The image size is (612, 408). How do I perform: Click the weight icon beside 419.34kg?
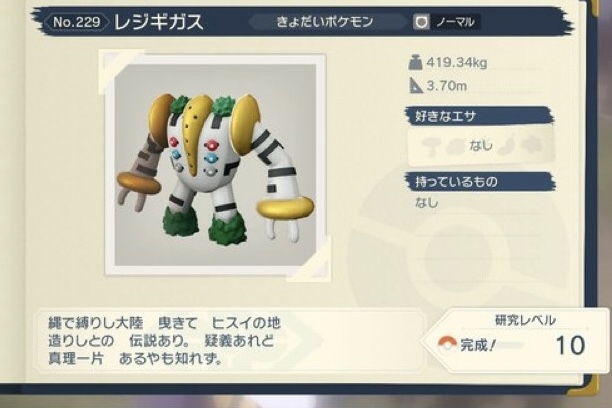click(415, 62)
